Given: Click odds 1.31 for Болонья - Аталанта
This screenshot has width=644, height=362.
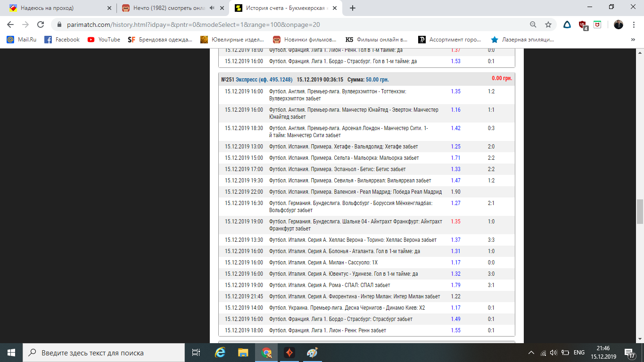Looking at the screenshot, I should click(455, 251).
